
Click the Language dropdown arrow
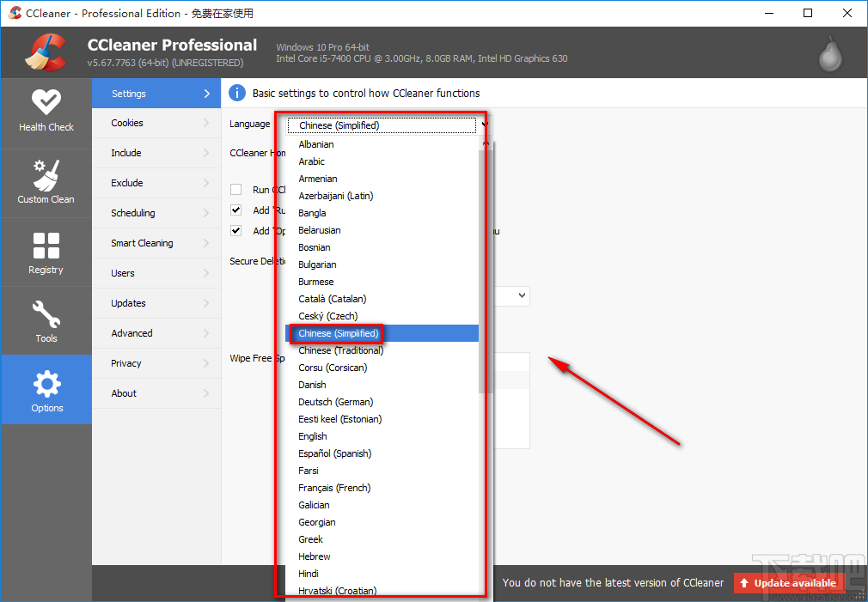[x=485, y=125]
